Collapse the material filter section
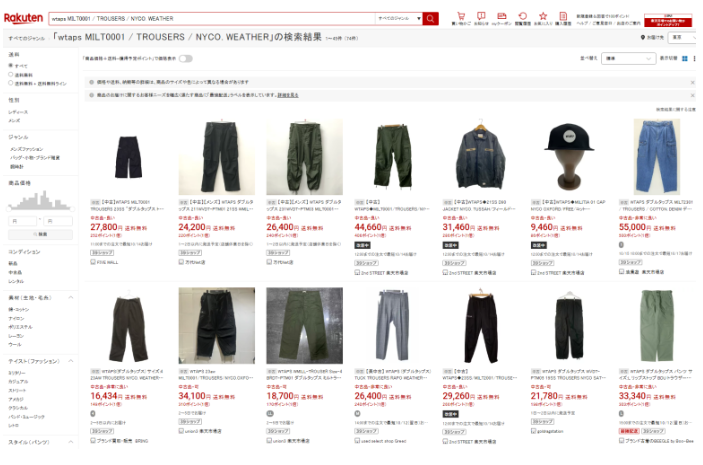Image resolution: width=703 pixels, height=465 pixels. (x=70, y=298)
